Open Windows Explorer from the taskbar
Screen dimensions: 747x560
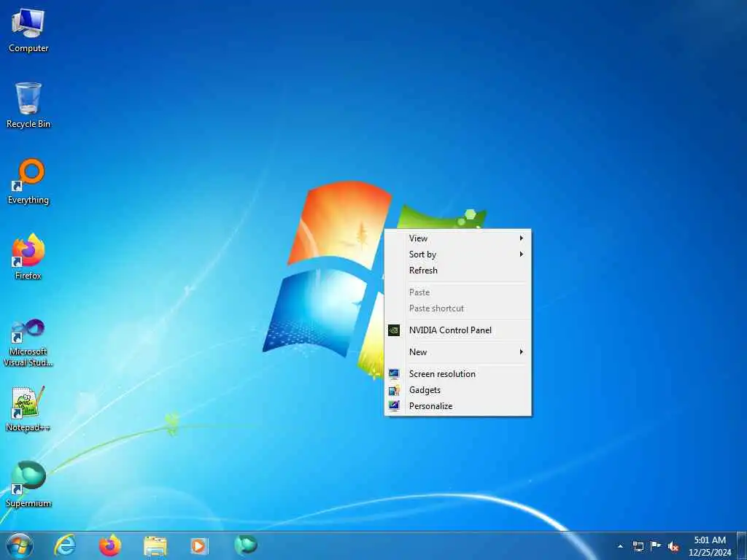[x=155, y=546]
